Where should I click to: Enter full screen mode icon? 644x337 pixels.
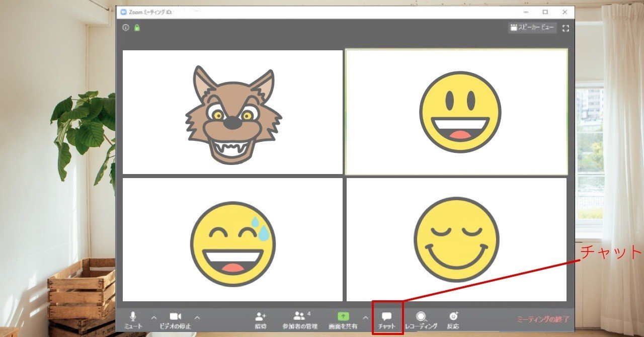click(x=566, y=28)
